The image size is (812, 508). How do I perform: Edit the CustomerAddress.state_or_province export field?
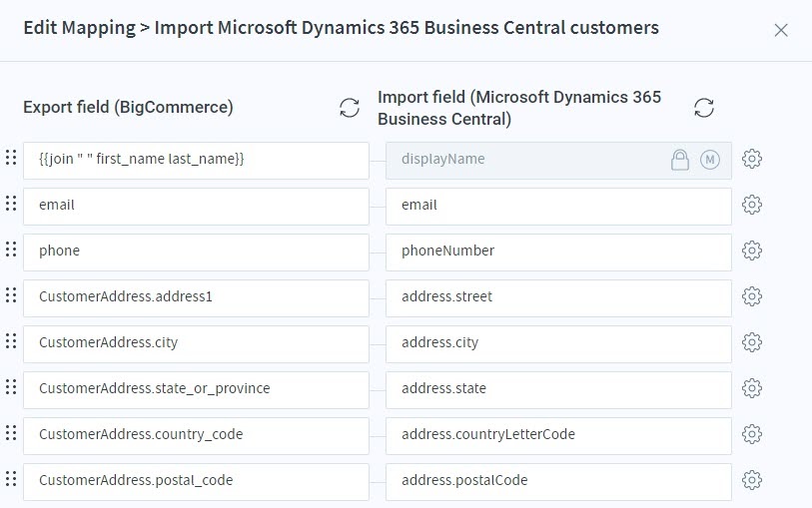pos(196,390)
